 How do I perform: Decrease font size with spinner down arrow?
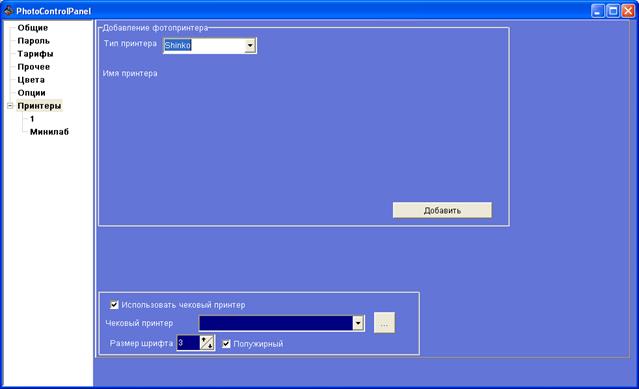[210, 346]
